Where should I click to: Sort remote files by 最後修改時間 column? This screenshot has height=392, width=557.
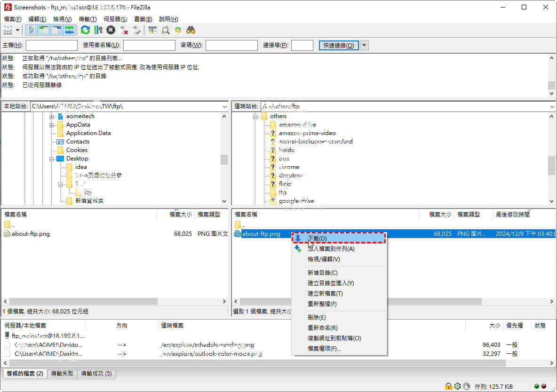coord(524,214)
